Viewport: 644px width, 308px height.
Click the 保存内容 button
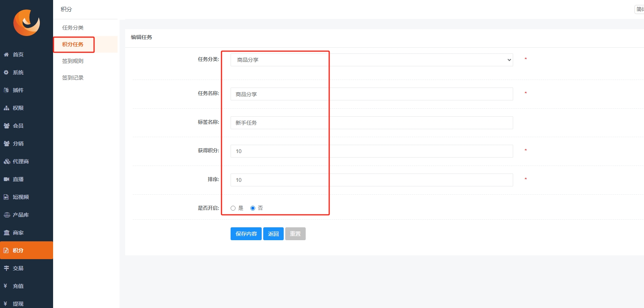pyautogui.click(x=246, y=234)
